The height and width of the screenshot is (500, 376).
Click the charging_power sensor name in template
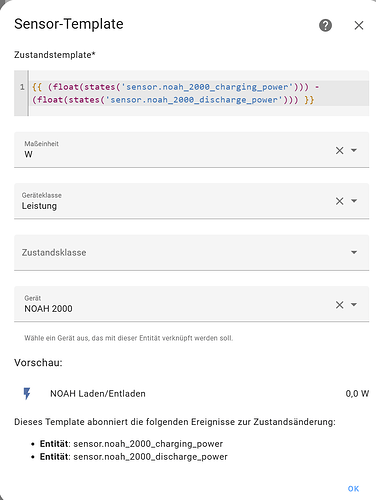pos(207,87)
